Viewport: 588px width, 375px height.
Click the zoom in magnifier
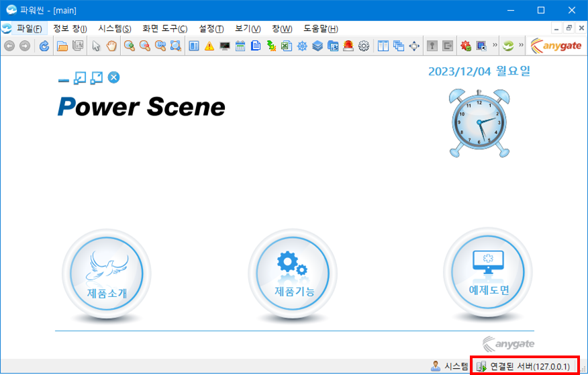[x=130, y=46]
